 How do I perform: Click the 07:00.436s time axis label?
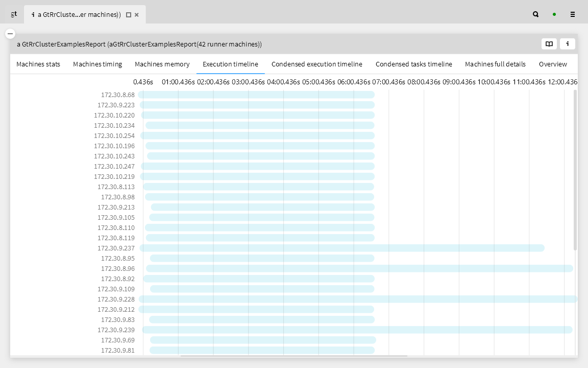point(389,82)
